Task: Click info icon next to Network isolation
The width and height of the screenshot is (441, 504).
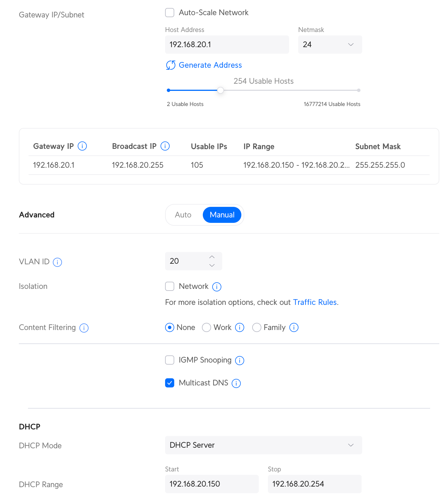Action: coord(217,287)
